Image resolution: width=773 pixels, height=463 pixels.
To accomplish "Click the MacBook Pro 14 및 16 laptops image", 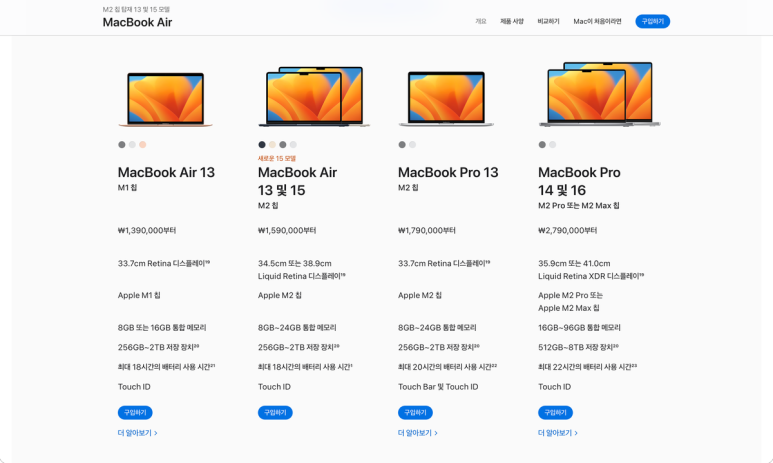I will coord(599,94).
